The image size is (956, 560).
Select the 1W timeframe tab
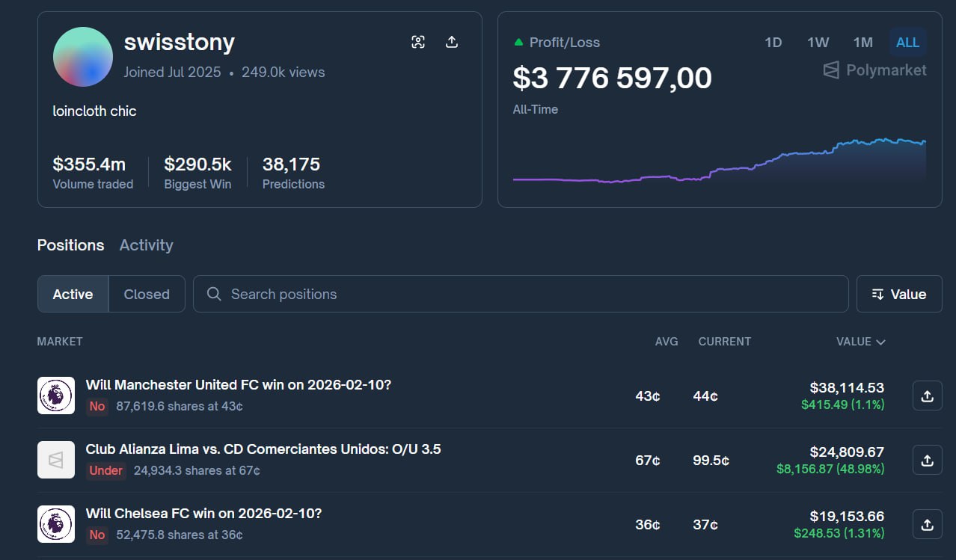tap(818, 42)
